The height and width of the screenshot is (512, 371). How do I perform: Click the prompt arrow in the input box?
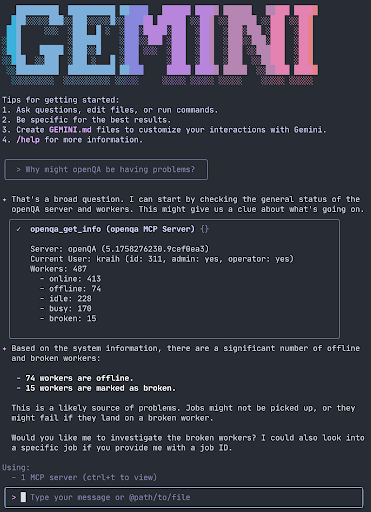tap(14, 497)
